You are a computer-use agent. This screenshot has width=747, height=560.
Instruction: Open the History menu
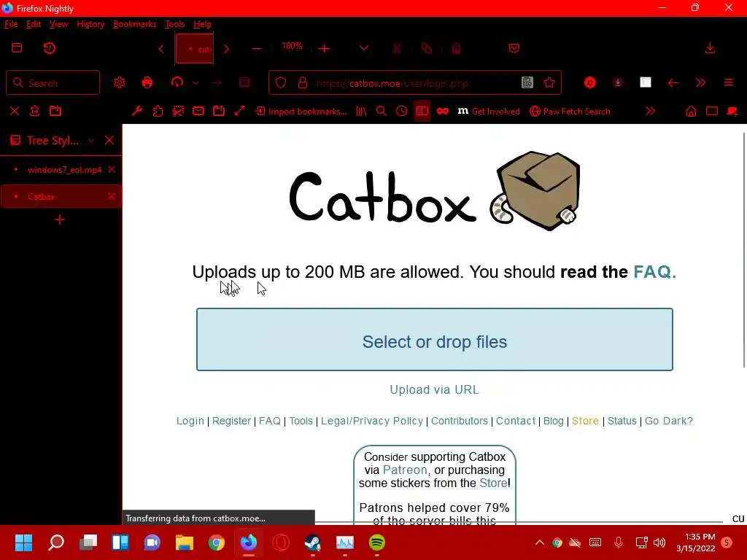point(90,24)
